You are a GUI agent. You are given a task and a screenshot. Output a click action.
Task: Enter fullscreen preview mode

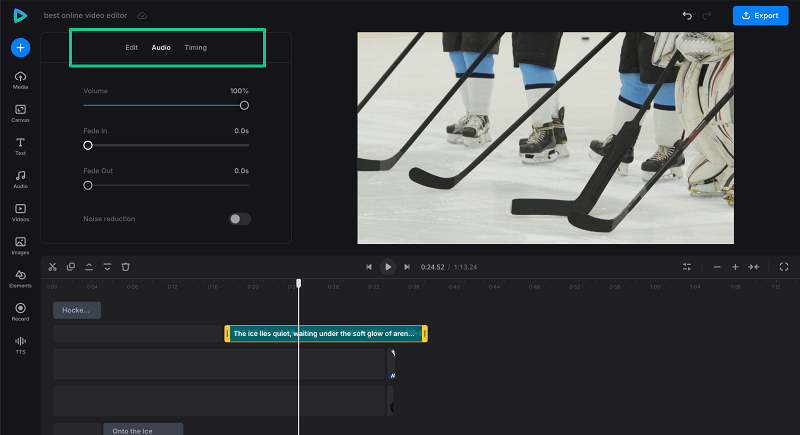(x=784, y=267)
